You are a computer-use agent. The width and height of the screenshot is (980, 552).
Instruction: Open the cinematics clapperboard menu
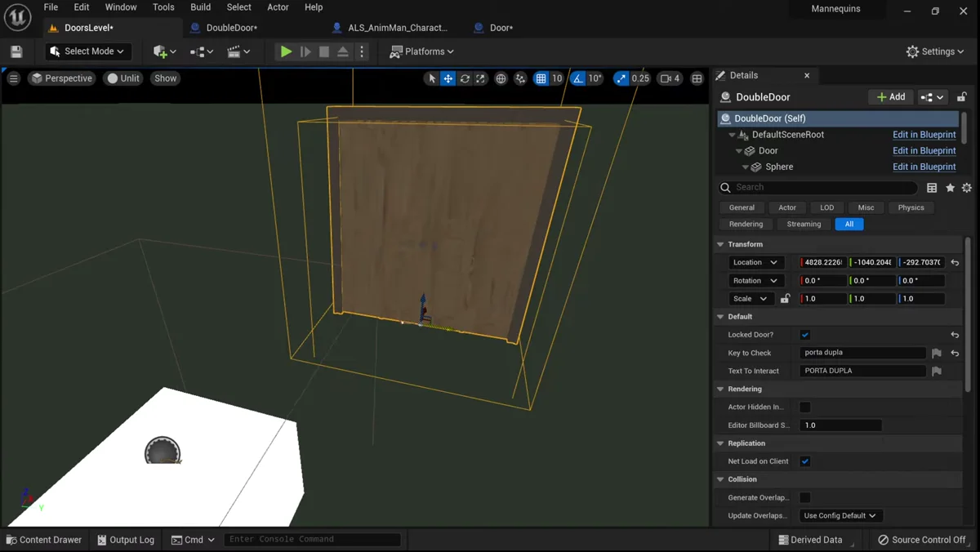tap(238, 51)
